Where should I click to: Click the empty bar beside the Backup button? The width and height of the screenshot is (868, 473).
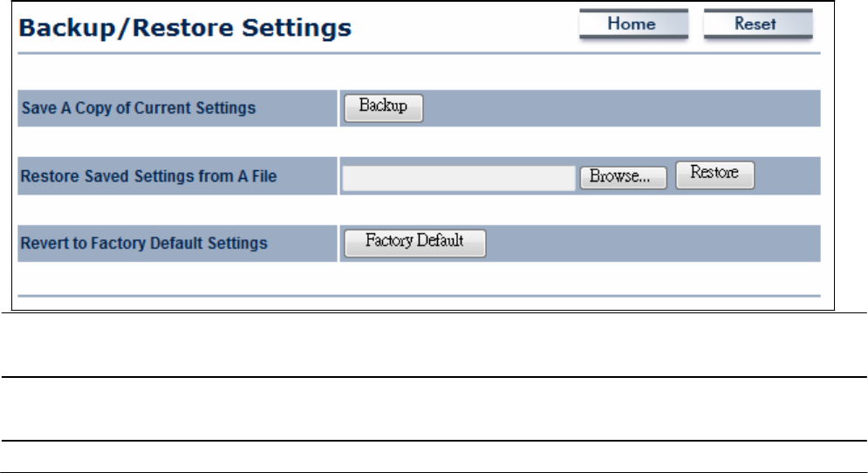pyautogui.click(x=622, y=108)
